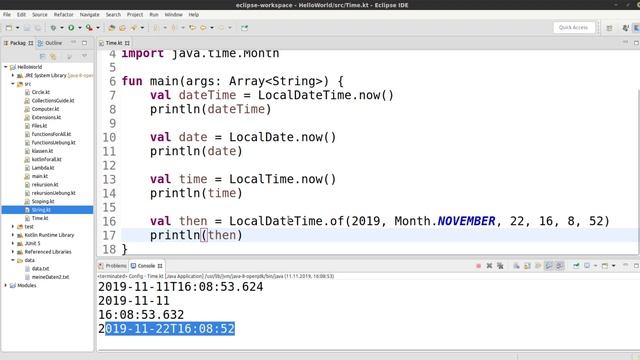The height and width of the screenshot is (360, 640).
Task: Click the Last Edit Location icon
Action: (192, 28)
